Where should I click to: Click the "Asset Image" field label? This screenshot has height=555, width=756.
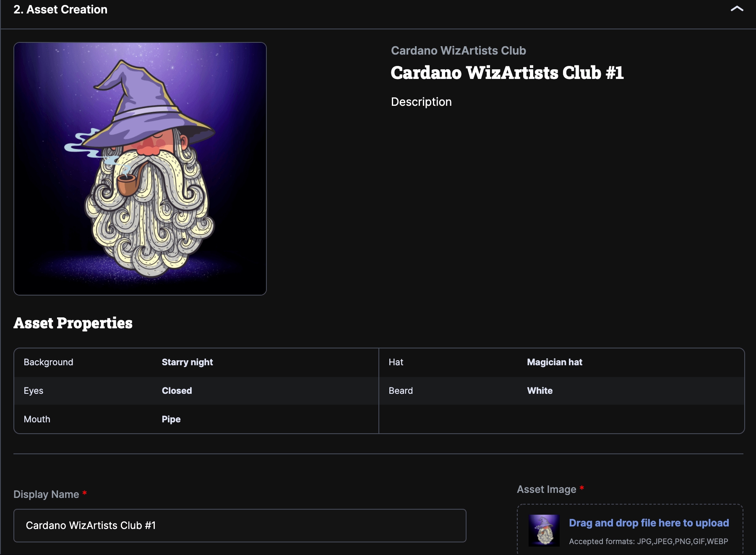tap(546, 490)
